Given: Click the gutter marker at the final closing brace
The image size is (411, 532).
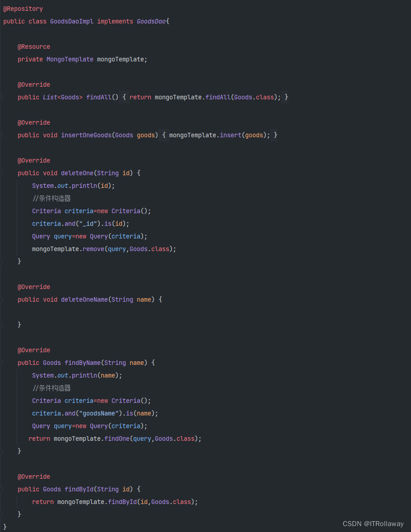Looking at the screenshot, I should point(2,526).
